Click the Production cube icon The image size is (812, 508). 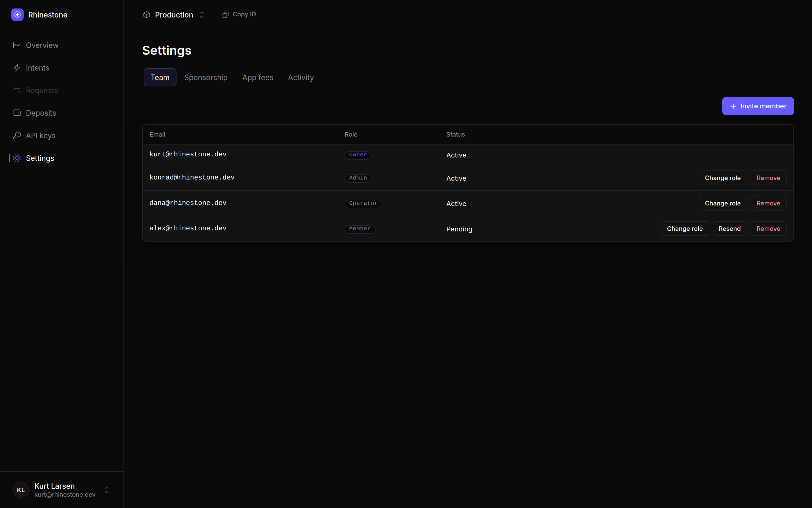(x=147, y=15)
